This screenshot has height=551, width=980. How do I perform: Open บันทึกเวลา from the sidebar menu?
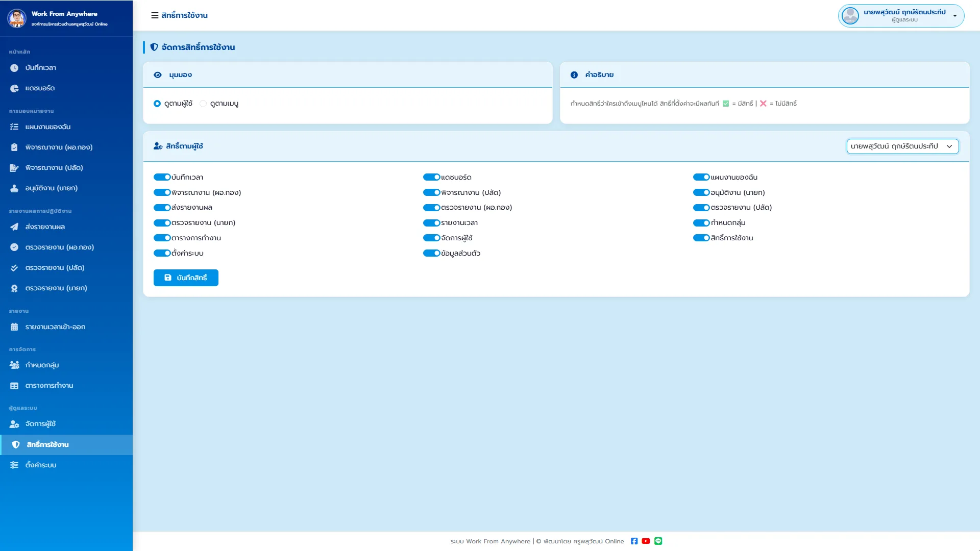[66, 68]
